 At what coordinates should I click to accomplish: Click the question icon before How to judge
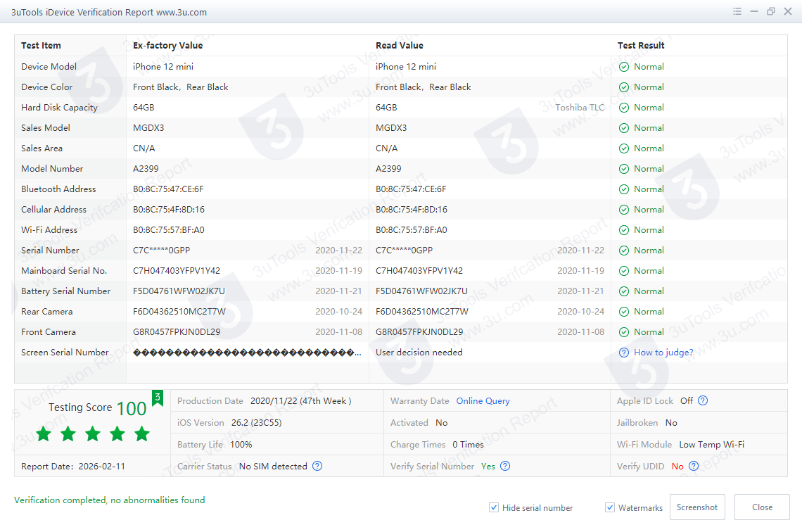624,353
